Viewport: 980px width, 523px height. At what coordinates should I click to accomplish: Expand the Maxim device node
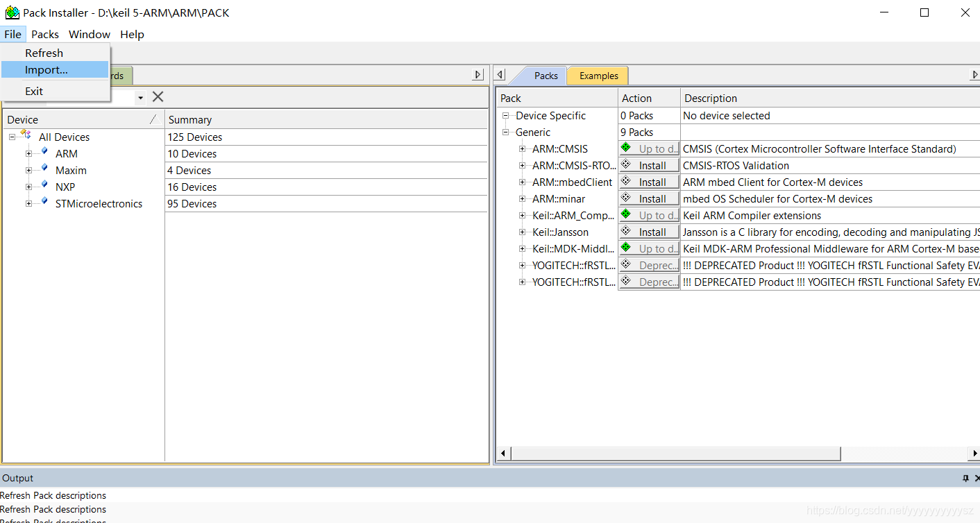(28, 170)
